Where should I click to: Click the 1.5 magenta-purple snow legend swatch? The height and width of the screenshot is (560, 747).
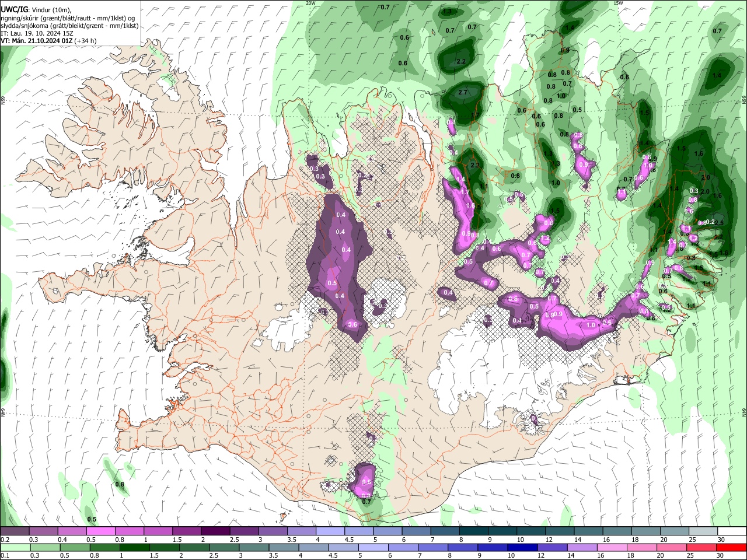click(x=186, y=531)
